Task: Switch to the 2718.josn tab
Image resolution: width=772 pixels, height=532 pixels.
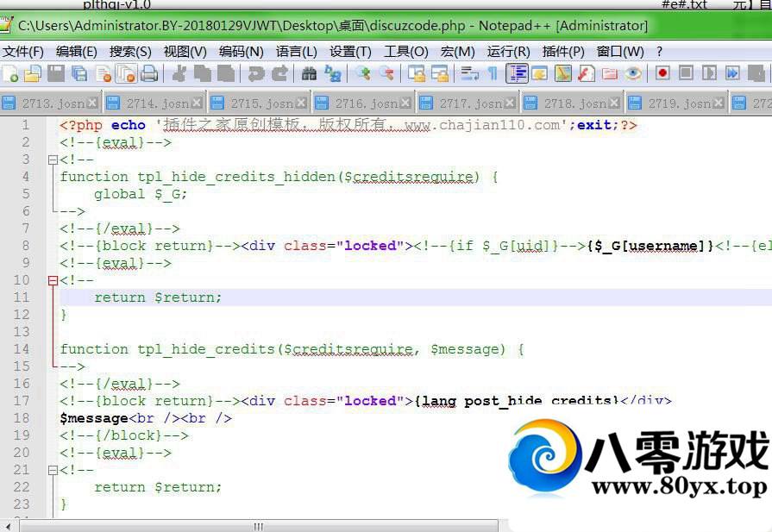Action: point(572,103)
